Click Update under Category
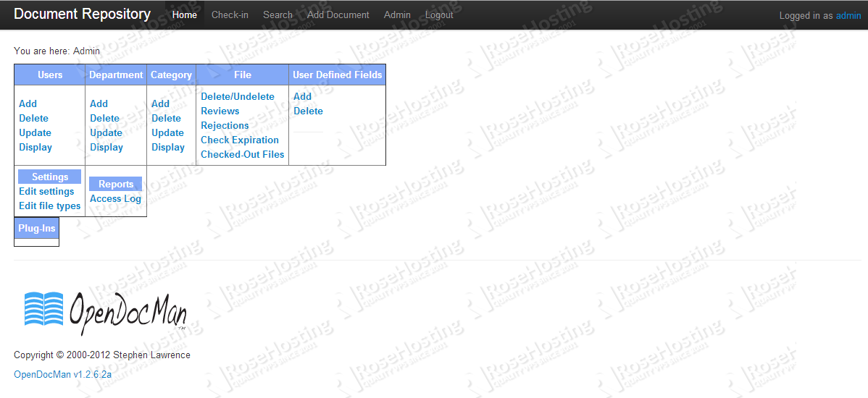868x398 pixels. point(167,132)
